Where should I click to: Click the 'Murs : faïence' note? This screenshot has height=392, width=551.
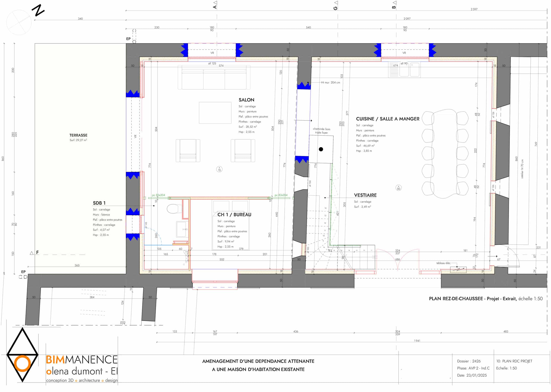(x=101, y=215)
